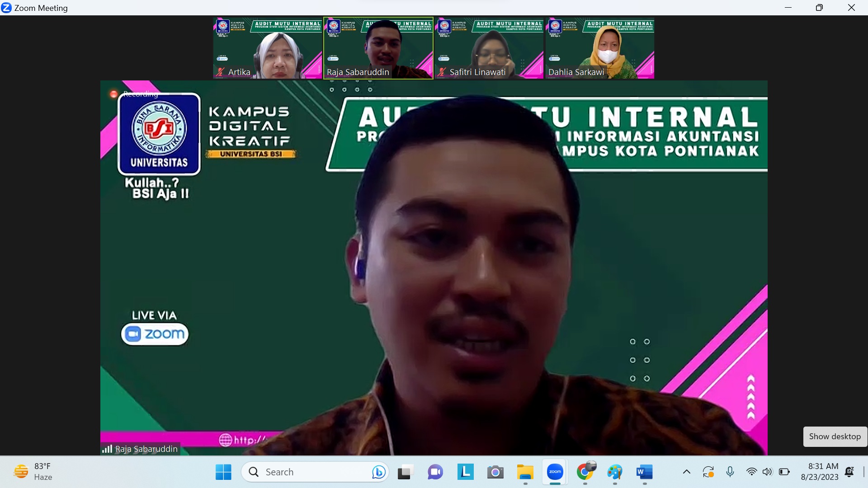Screen dimensions: 868x488
Task: Open the Windows Start menu
Action: point(223,472)
